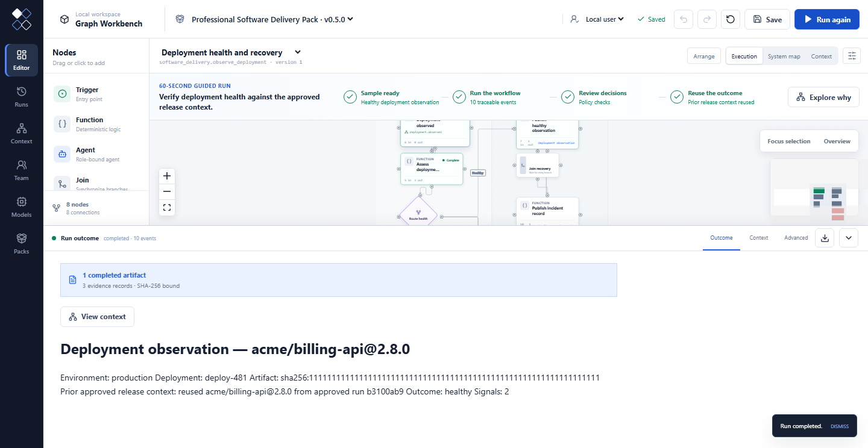
Task: Open the Packs sidebar section
Action: [22, 244]
